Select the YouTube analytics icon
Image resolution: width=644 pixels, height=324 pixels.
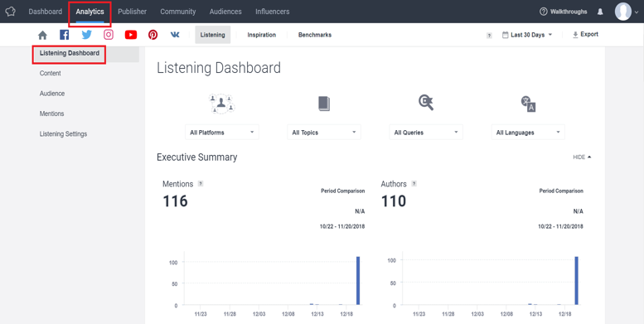[x=131, y=35]
